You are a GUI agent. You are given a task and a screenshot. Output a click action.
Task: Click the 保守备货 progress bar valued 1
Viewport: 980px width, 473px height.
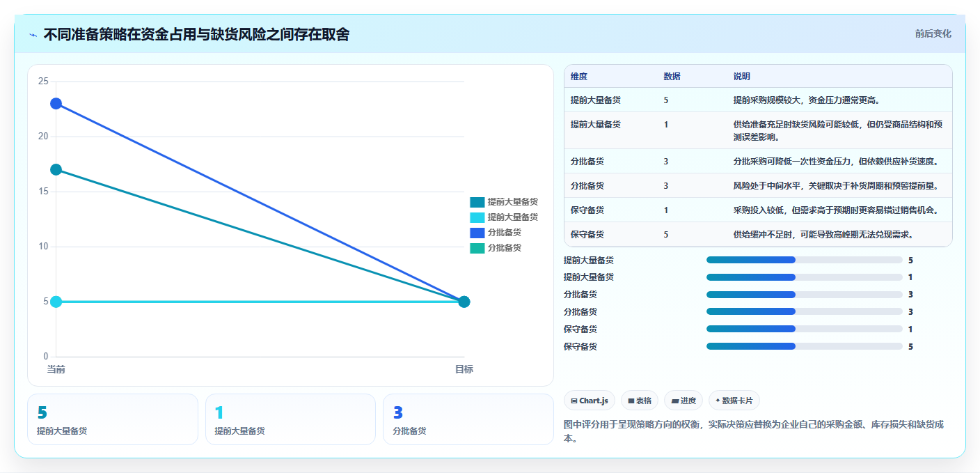coord(804,329)
